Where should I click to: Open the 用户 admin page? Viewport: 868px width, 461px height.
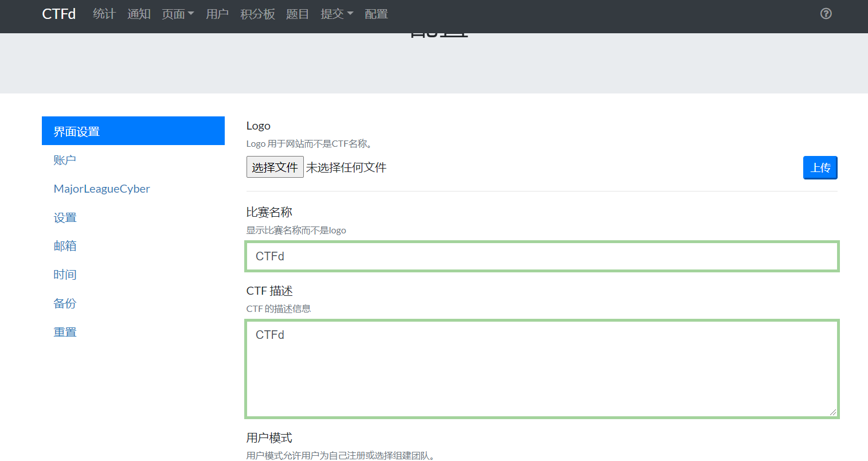coord(217,14)
